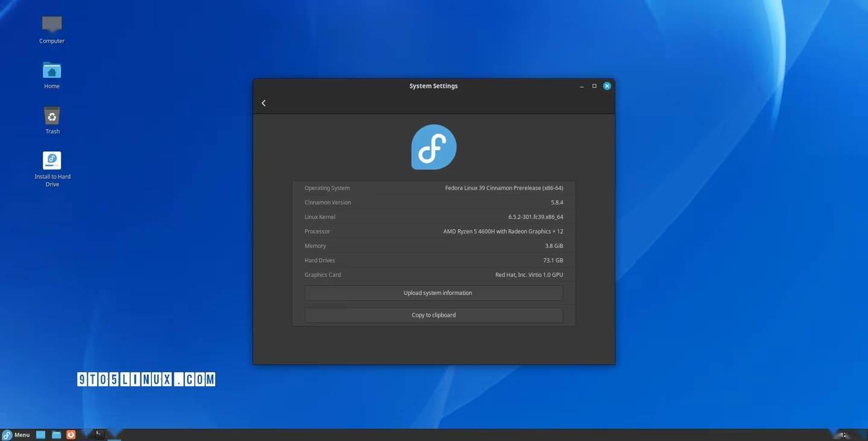Click Copy to clipboard button
The height and width of the screenshot is (441, 868).
pyautogui.click(x=434, y=315)
